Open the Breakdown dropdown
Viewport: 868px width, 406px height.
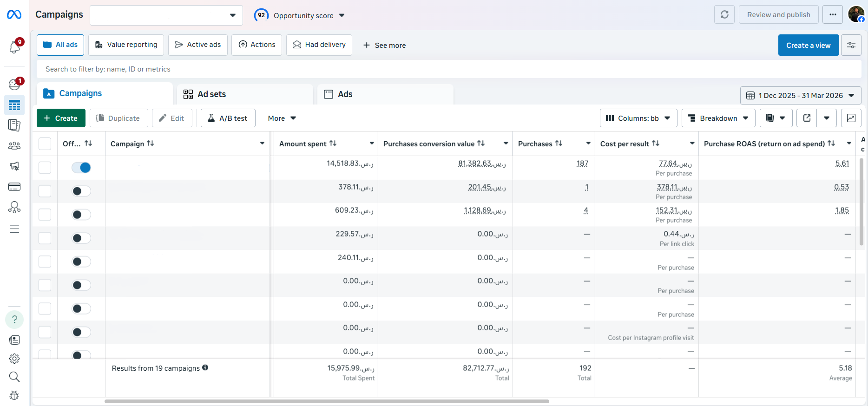[718, 118]
